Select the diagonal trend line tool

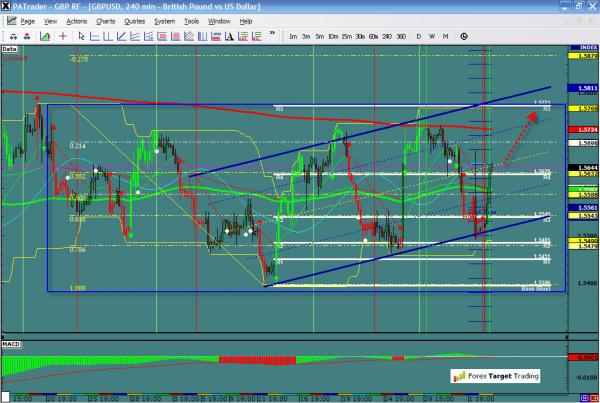coord(121,36)
